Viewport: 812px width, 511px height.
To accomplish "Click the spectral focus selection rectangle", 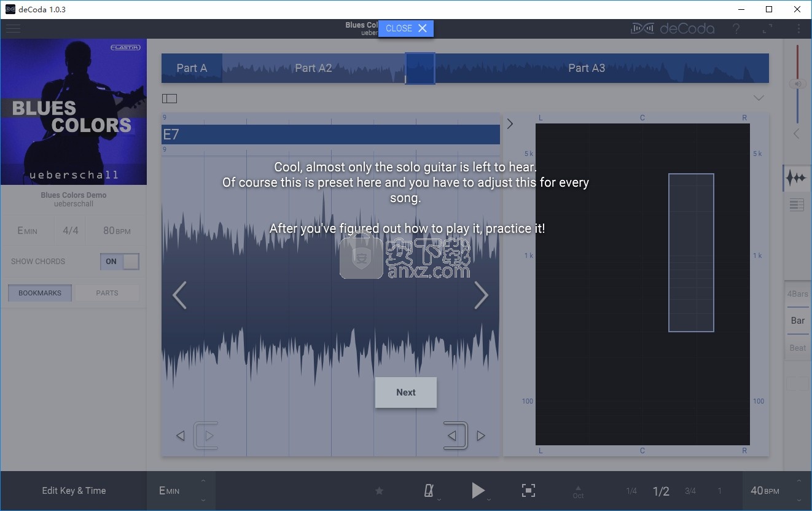I will tap(691, 252).
